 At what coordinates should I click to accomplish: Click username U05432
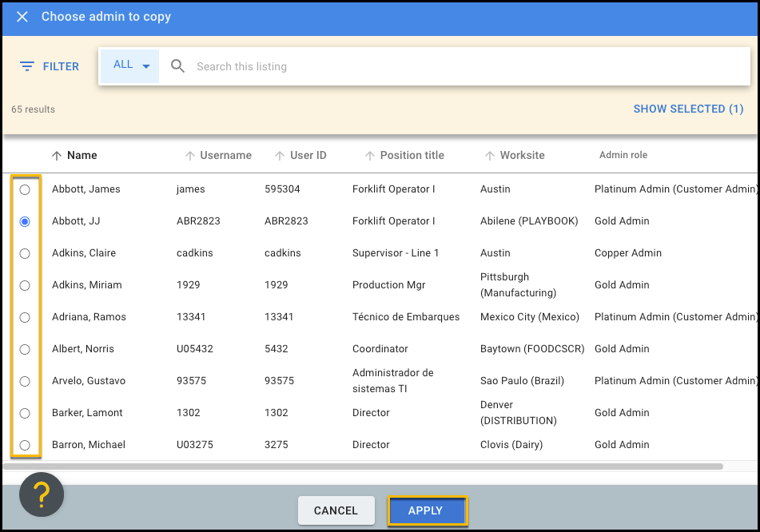(195, 349)
